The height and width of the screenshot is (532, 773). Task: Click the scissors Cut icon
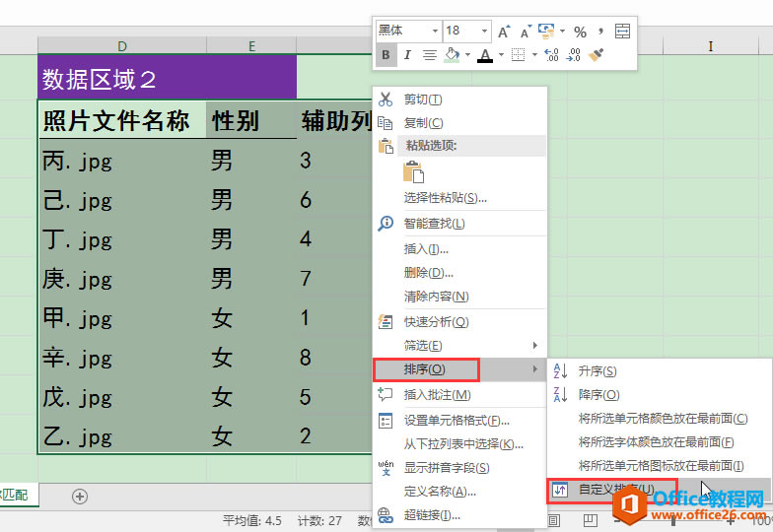[385, 100]
